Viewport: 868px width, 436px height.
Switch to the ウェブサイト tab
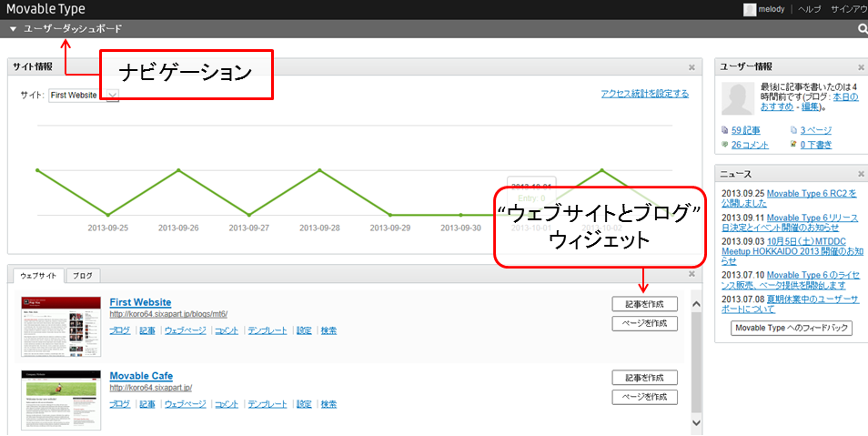(39, 275)
